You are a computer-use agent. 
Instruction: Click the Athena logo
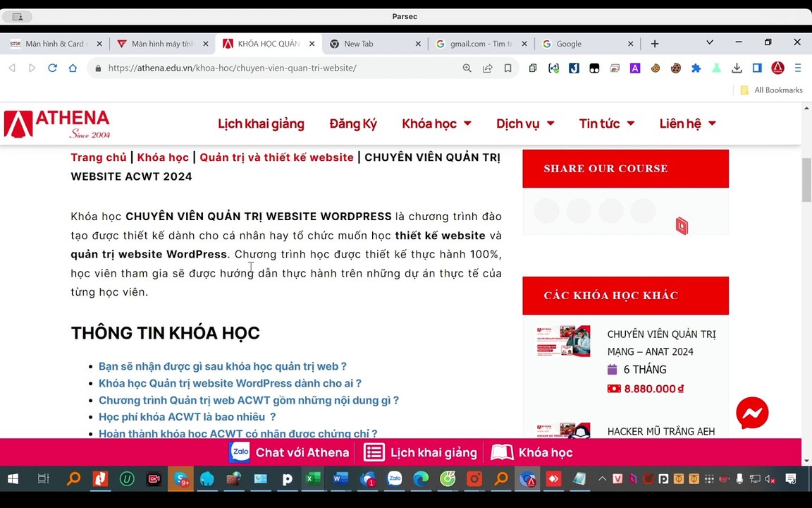click(x=57, y=124)
